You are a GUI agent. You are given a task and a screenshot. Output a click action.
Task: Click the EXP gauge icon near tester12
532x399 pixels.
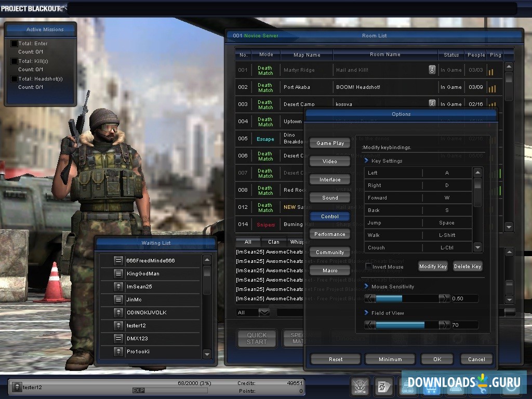138,390
